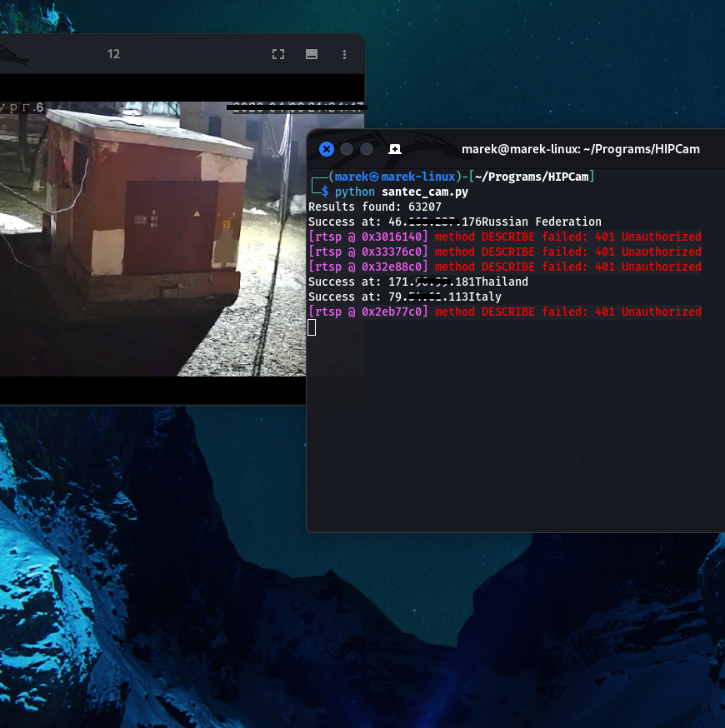Click the Italy success line
This screenshot has width=725, height=728.
404,297
